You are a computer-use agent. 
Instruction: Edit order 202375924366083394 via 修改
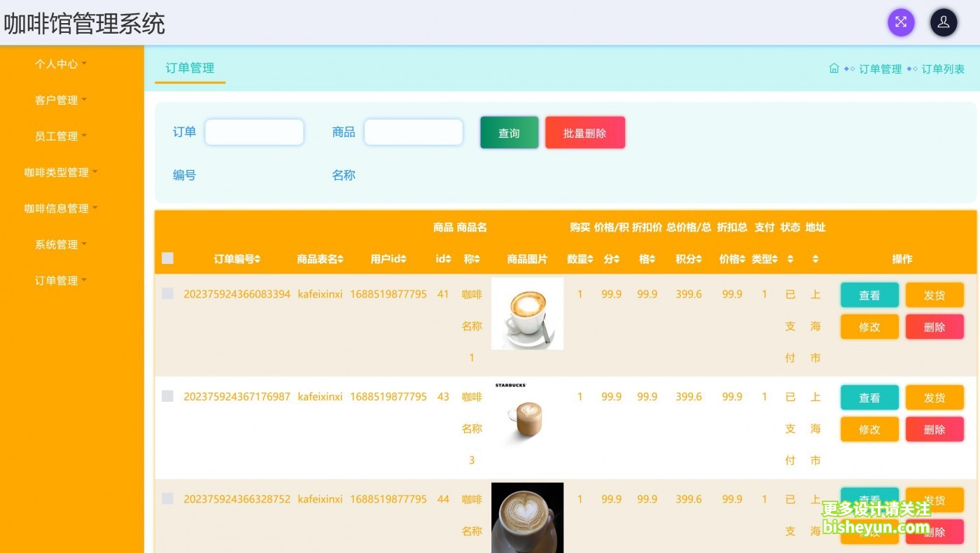pos(869,327)
